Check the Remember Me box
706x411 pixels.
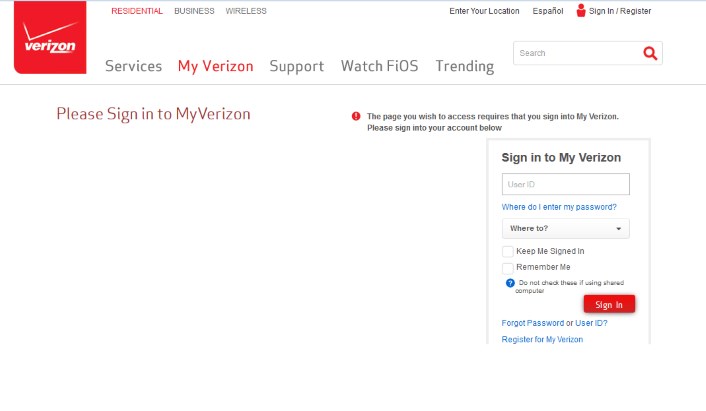click(507, 268)
